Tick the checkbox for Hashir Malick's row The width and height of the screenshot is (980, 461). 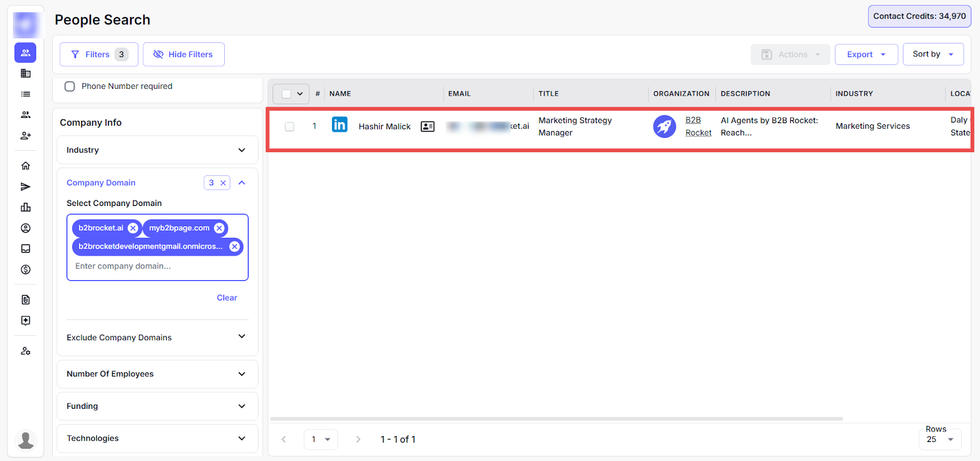tap(290, 126)
